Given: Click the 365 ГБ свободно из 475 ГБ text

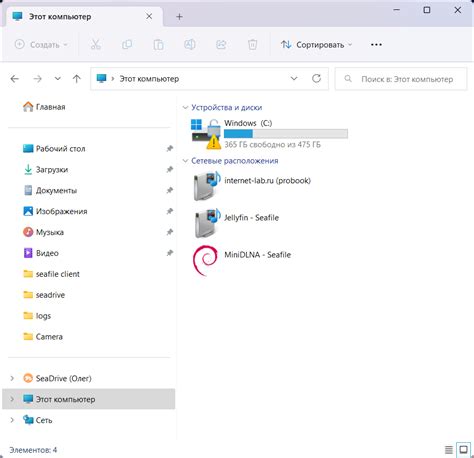Looking at the screenshot, I should pyautogui.click(x=272, y=145).
